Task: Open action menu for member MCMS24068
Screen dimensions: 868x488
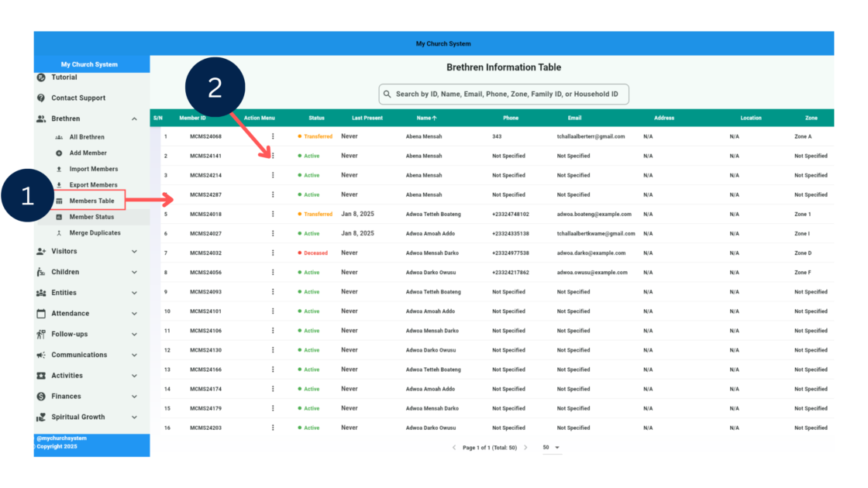Action: pyautogui.click(x=273, y=136)
